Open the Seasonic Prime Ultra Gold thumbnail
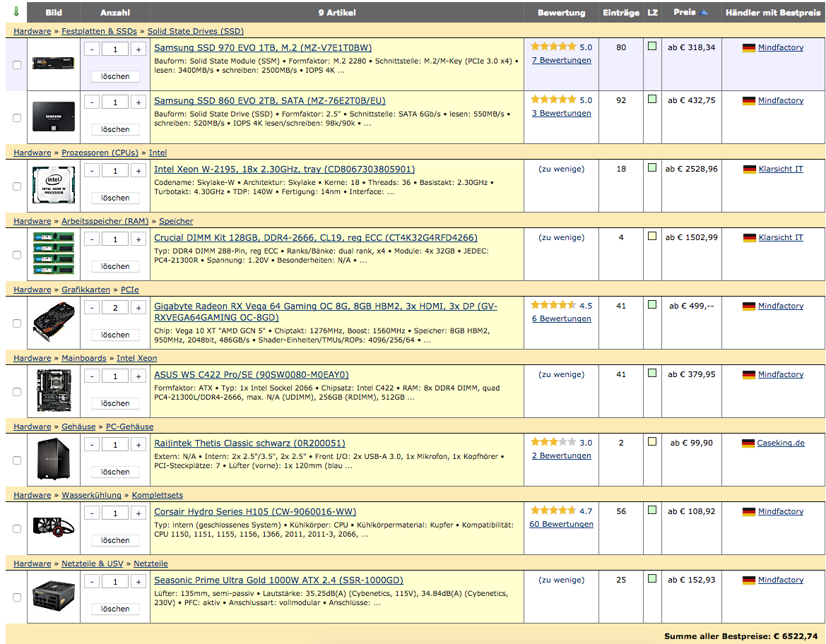 53,595
